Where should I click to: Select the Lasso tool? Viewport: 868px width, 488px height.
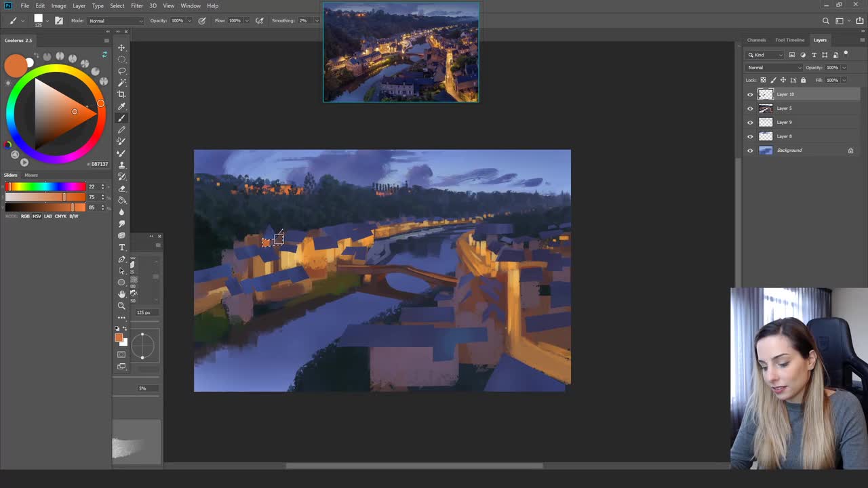[121, 70]
